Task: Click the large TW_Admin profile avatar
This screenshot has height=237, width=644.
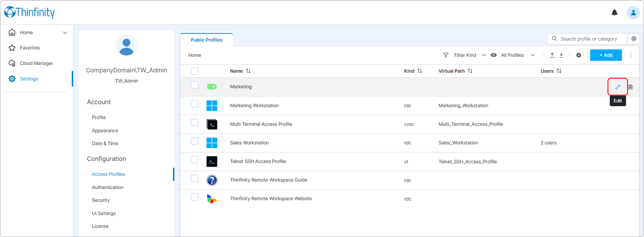Action: click(126, 46)
